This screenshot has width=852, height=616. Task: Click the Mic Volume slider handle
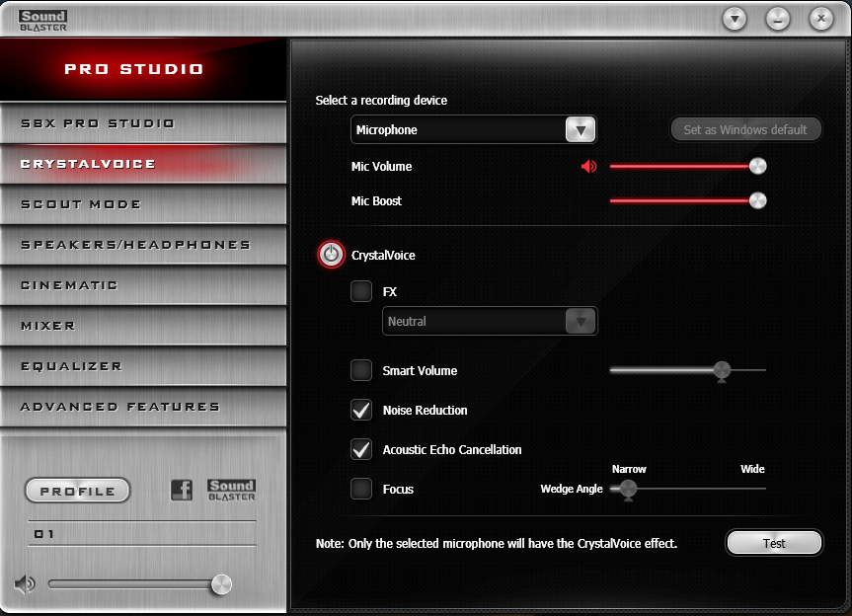757,166
